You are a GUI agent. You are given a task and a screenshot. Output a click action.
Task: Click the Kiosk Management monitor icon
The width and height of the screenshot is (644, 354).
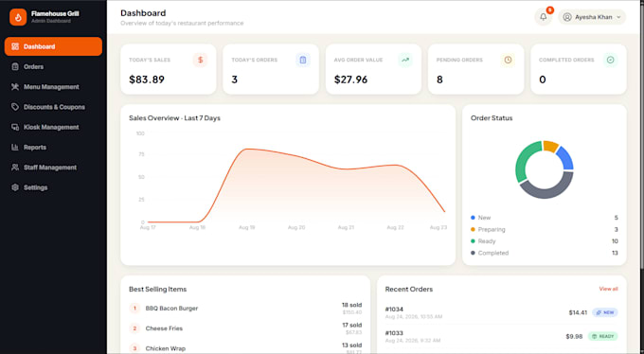(x=15, y=127)
